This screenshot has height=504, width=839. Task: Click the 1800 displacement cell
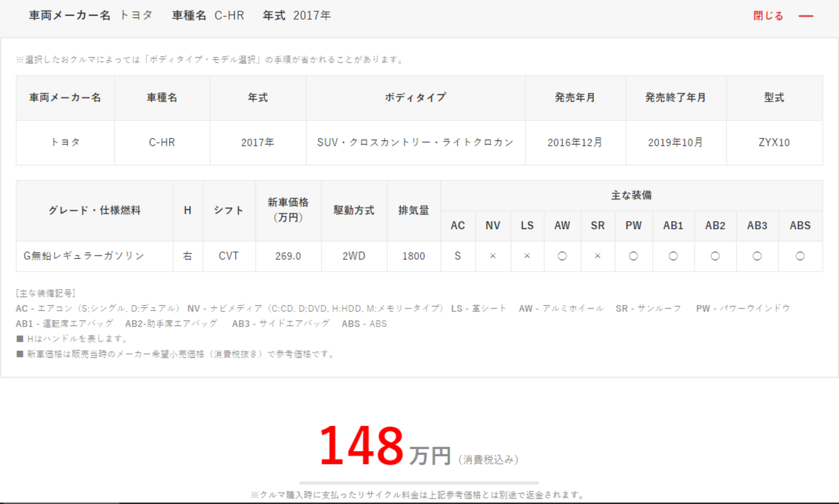click(x=414, y=256)
